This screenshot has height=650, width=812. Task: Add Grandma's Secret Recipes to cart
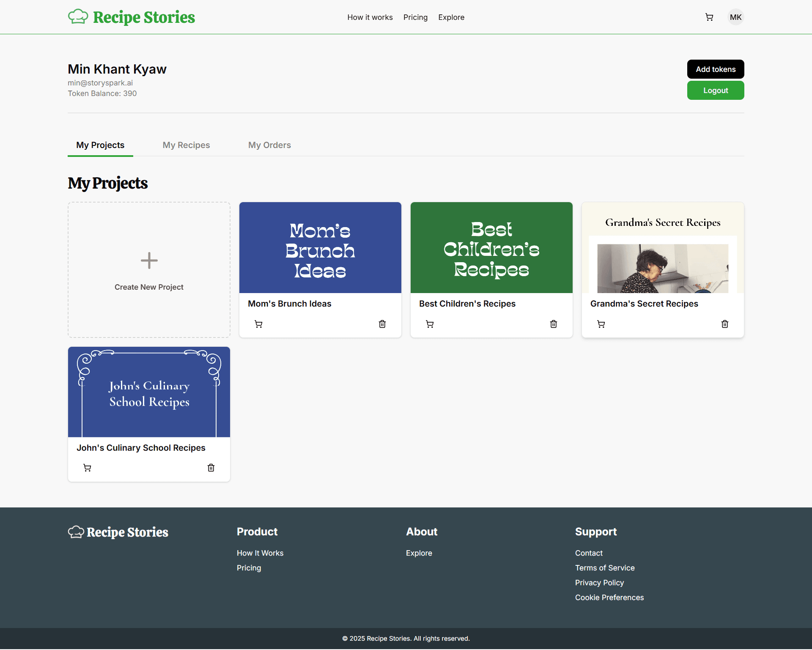pos(601,324)
